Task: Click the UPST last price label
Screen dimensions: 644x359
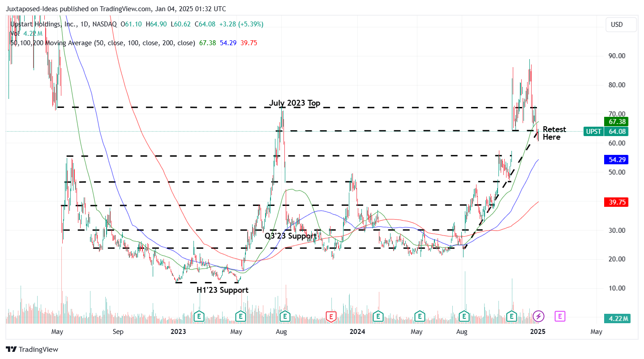Action: pos(593,131)
